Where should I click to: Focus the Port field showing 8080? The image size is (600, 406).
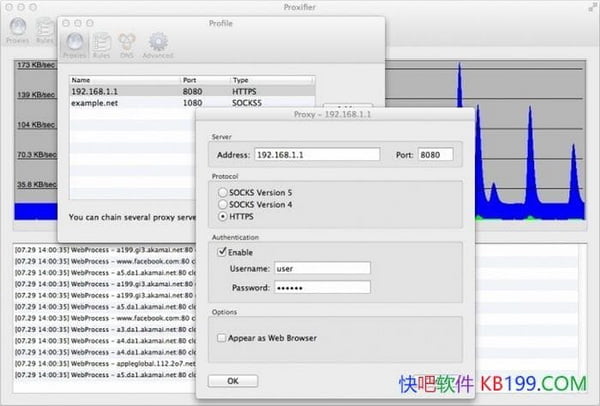[x=436, y=155]
